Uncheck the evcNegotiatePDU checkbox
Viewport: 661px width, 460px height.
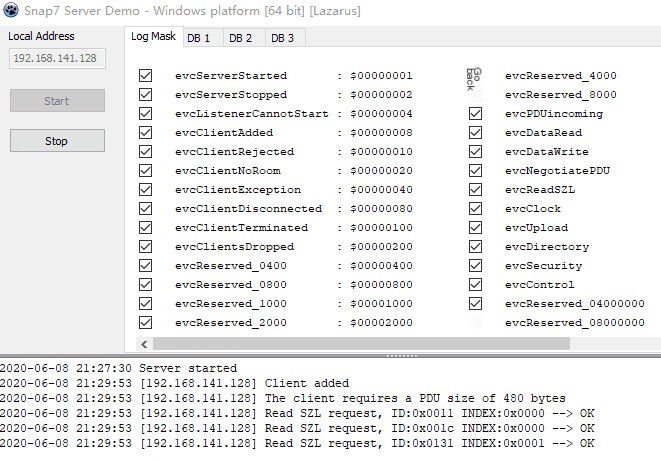[x=476, y=170]
